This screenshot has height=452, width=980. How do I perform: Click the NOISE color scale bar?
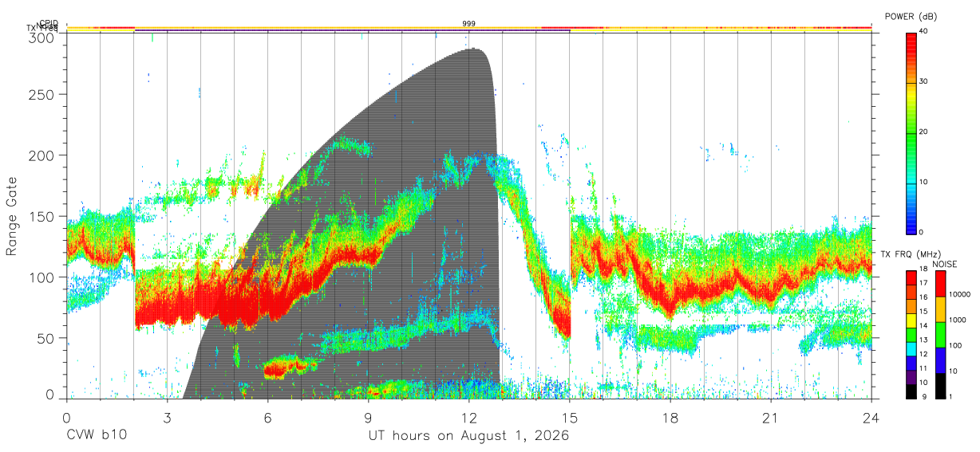940,334
